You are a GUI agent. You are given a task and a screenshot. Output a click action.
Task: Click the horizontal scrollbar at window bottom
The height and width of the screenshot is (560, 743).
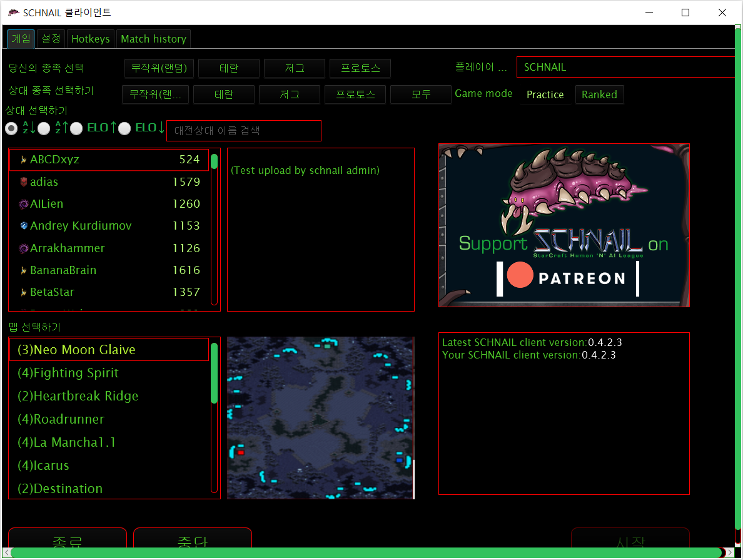[x=367, y=553]
